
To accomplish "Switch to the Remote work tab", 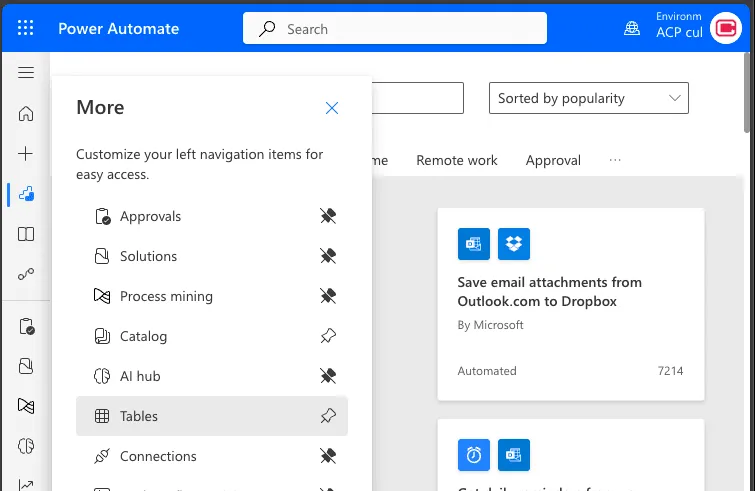I will click(456, 160).
